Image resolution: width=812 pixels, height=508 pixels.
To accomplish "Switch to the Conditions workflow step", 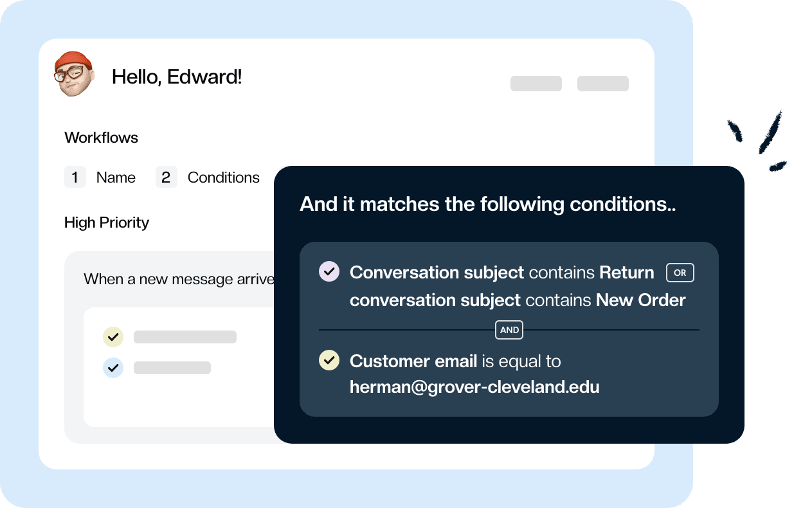I will [x=223, y=177].
